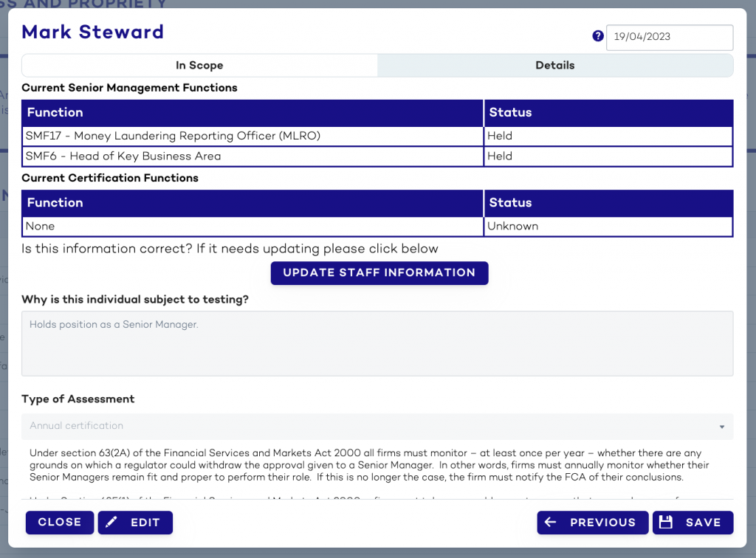Click the None certification function cell
This screenshot has height=558, width=756.
(x=252, y=226)
